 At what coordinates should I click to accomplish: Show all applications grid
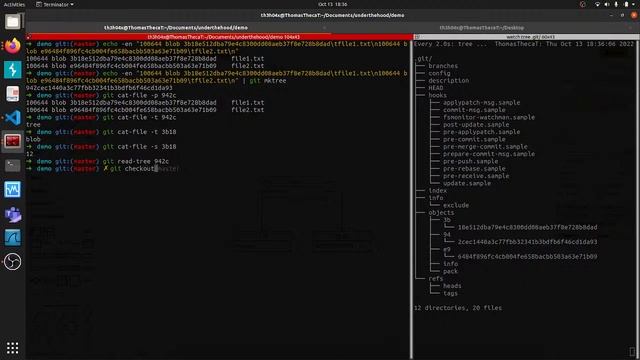13,348
